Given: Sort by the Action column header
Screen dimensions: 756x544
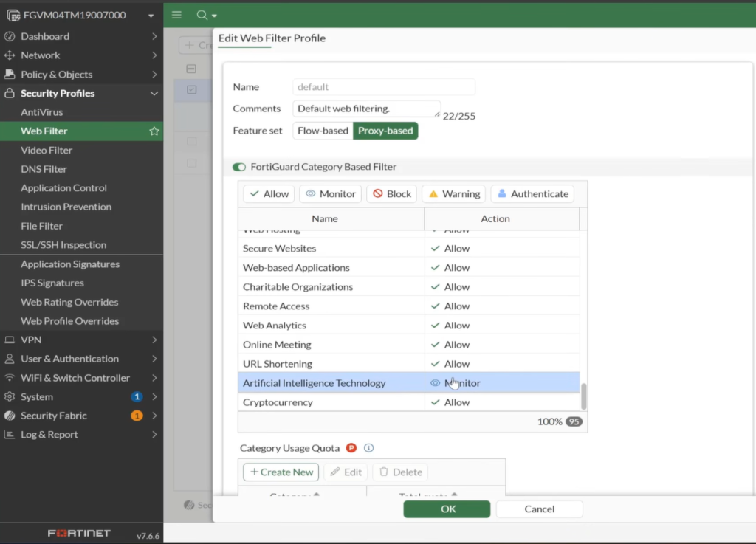Looking at the screenshot, I should [501, 218].
